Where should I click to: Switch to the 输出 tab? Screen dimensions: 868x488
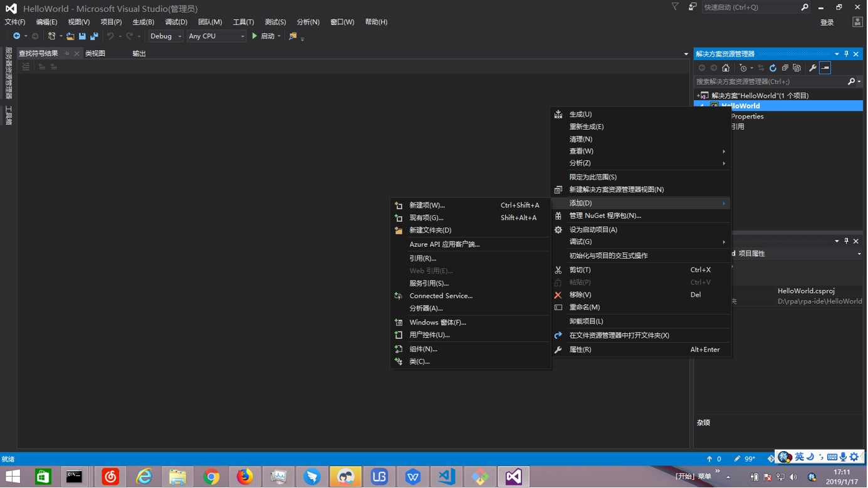[139, 54]
